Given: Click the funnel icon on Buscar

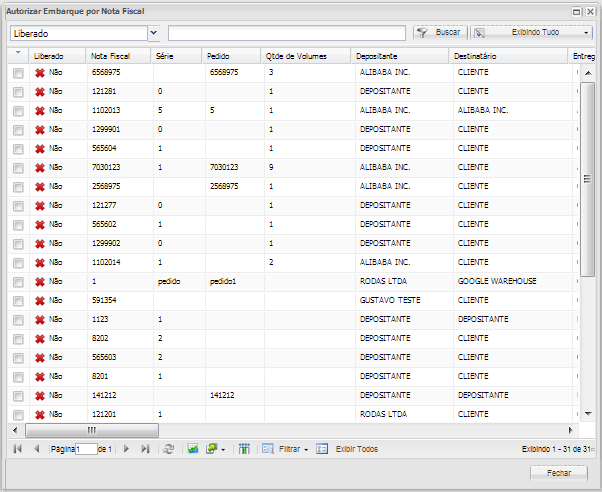Looking at the screenshot, I should [422, 33].
